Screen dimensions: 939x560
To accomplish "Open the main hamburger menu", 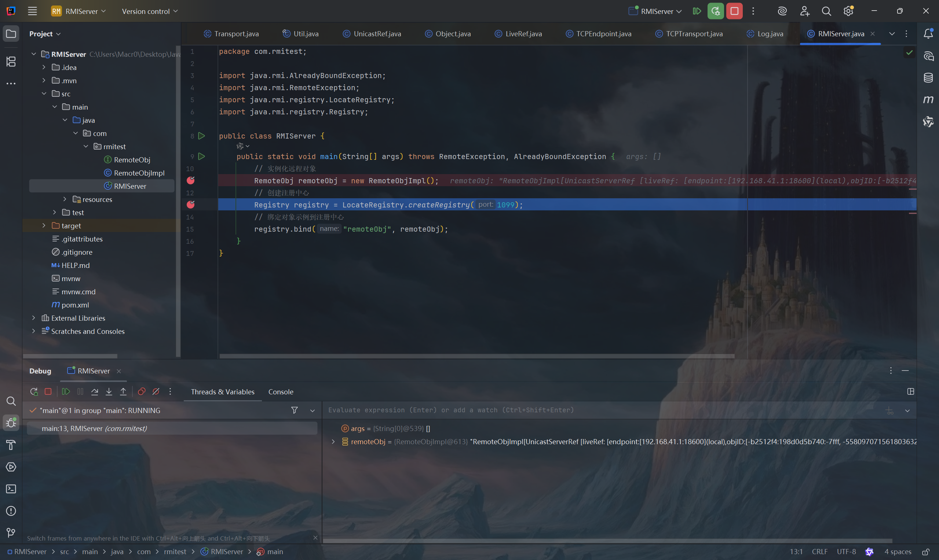I will tap(33, 11).
